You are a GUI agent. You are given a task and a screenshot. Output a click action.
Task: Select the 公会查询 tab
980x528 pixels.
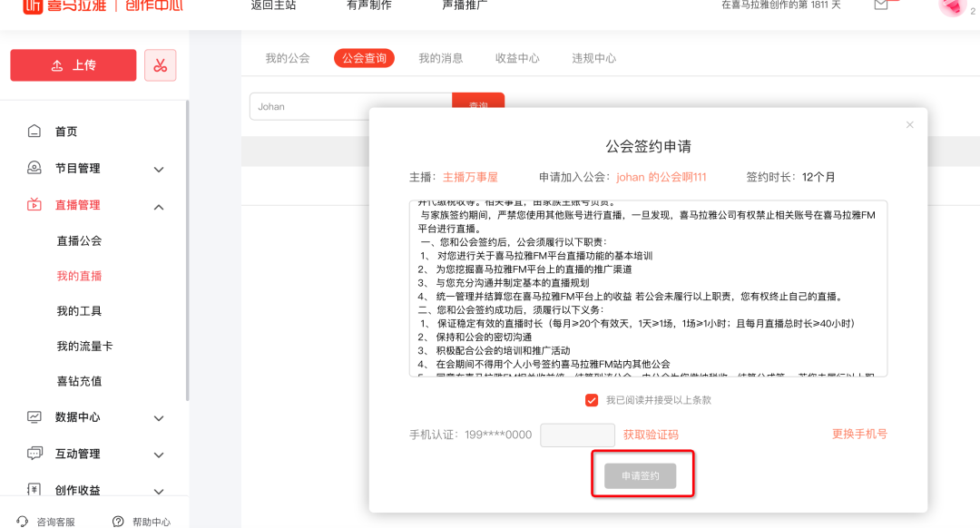pos(364,58)
